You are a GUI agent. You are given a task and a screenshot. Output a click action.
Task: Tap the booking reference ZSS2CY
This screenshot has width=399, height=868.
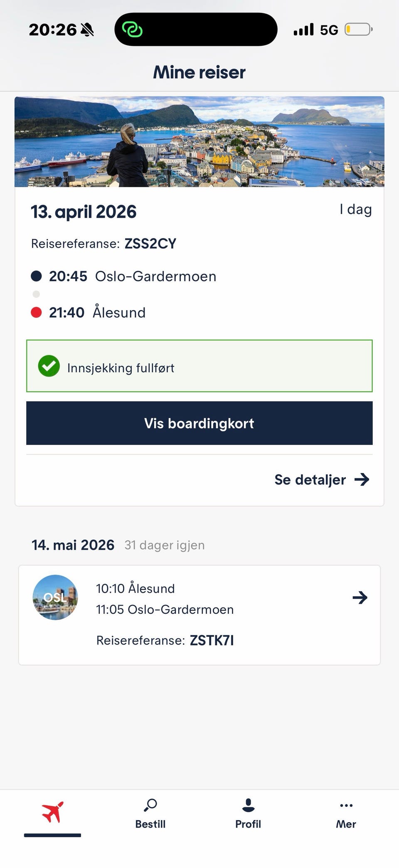pyautogui.click(x=150, y=243)
